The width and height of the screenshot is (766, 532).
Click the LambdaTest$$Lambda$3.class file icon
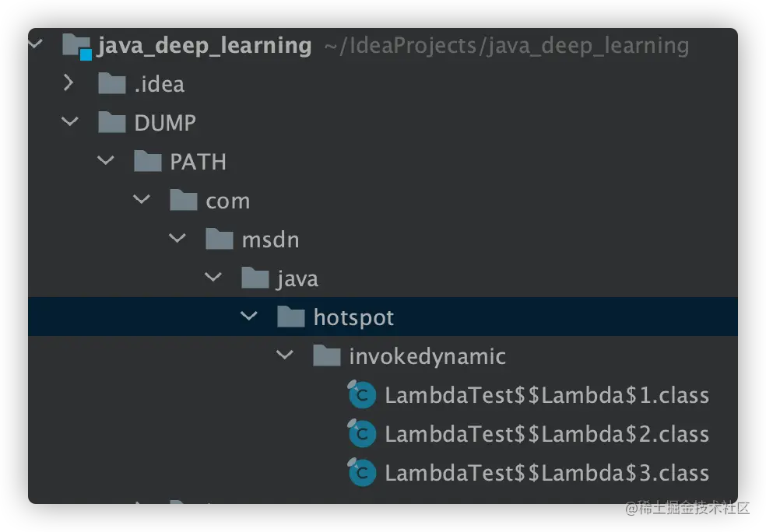coord(361,472)
